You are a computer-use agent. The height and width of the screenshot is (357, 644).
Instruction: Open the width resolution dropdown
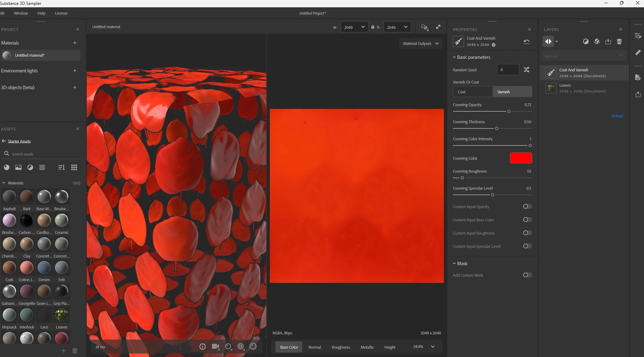[354, 27]
